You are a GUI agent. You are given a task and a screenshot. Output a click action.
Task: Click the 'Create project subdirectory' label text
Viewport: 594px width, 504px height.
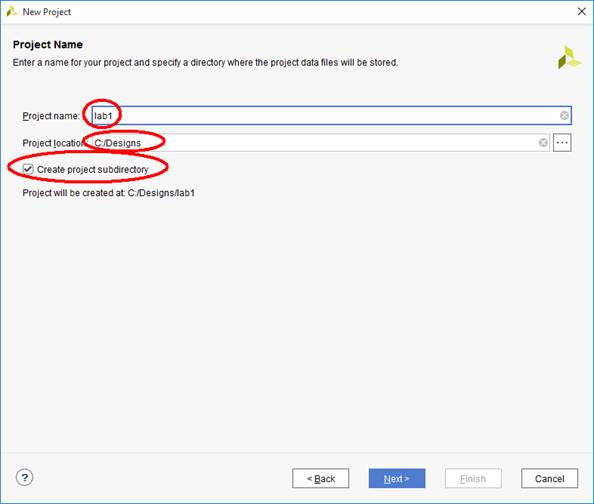click(92, 169)
